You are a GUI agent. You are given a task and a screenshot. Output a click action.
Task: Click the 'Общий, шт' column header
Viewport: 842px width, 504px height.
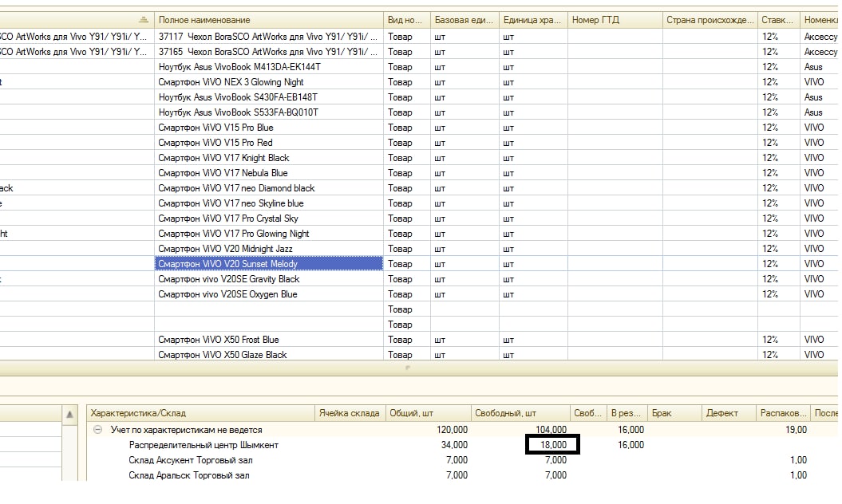click(428, 413)
